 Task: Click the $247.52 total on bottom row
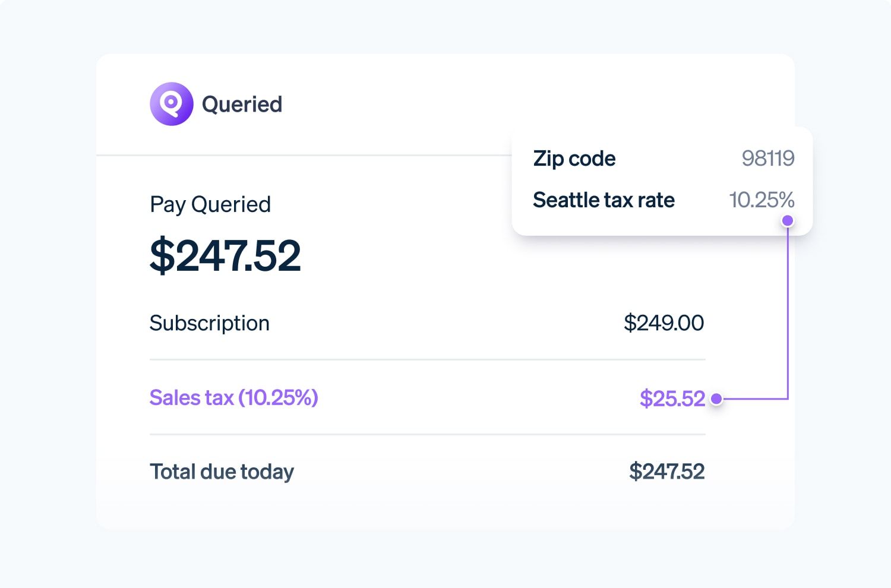tap(666, 472)
